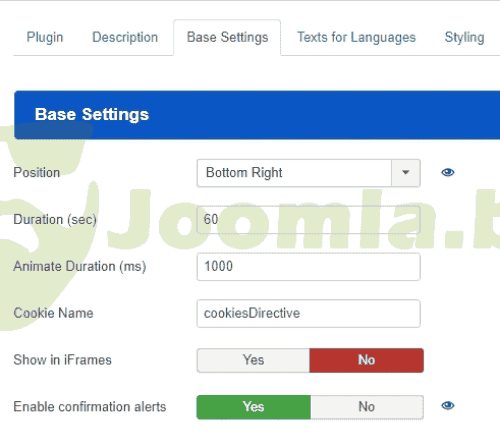
Task: Set Show in iFrames to No
Action: point(367,360)
